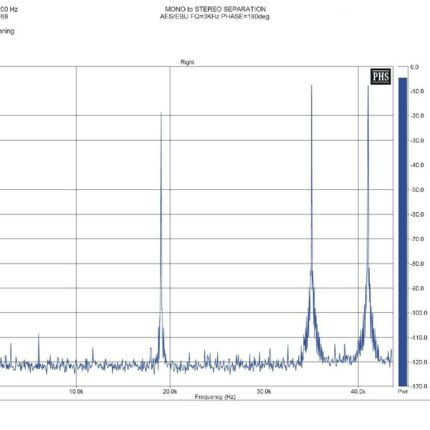Click the -120.0 scale value on the right

(417, 362)
